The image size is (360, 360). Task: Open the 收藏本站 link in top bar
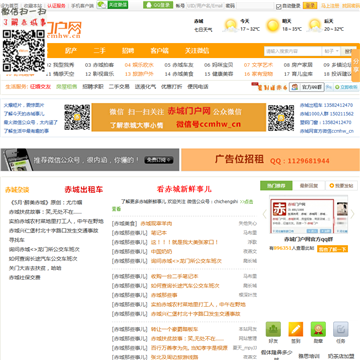(33, 6)
